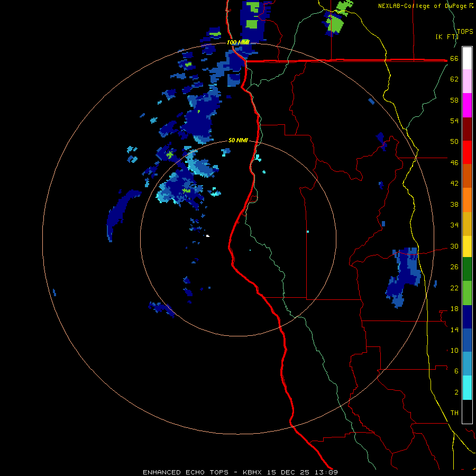Viewport: 476px width, 476px height.
Task: Click the white 66 kft legend swatch
Action: 467,58
